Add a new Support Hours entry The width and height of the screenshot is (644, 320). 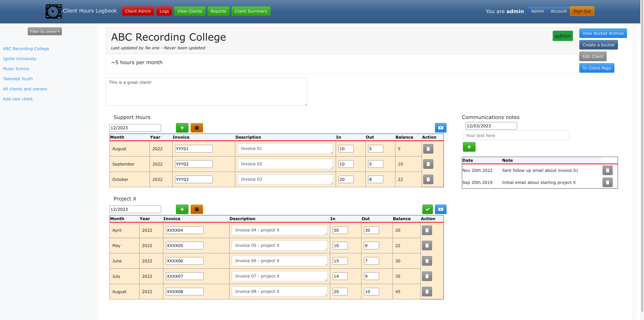point(182,128)
